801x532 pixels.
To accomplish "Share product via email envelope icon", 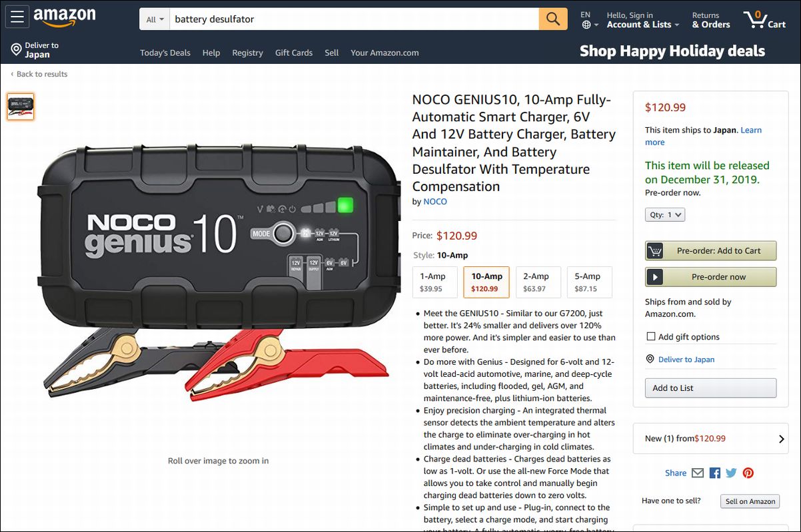I will [698, 473].
